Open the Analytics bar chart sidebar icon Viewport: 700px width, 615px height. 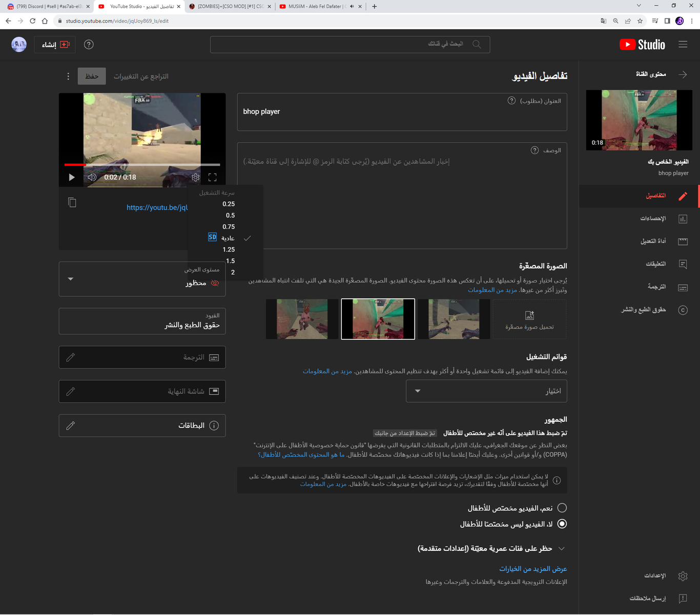point(683,219)
